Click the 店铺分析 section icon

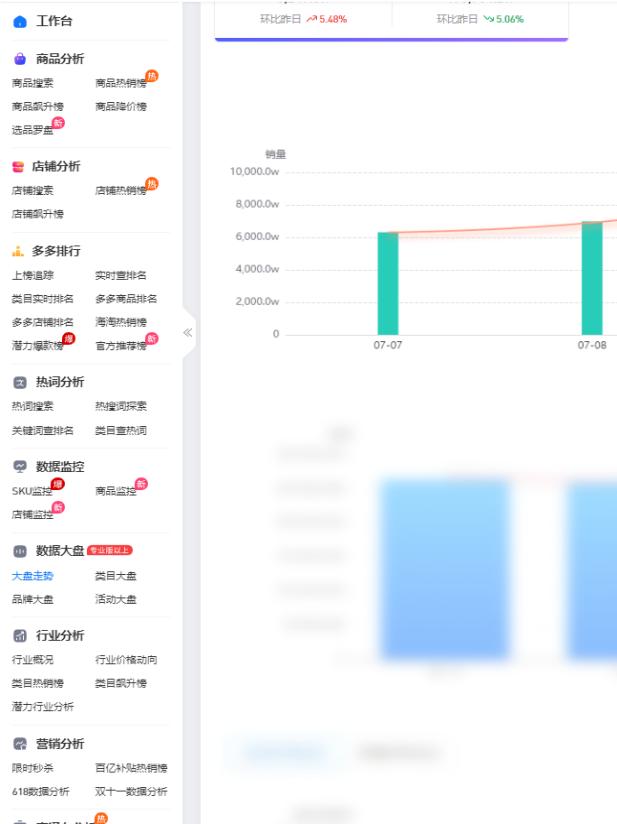pos(18,167)
